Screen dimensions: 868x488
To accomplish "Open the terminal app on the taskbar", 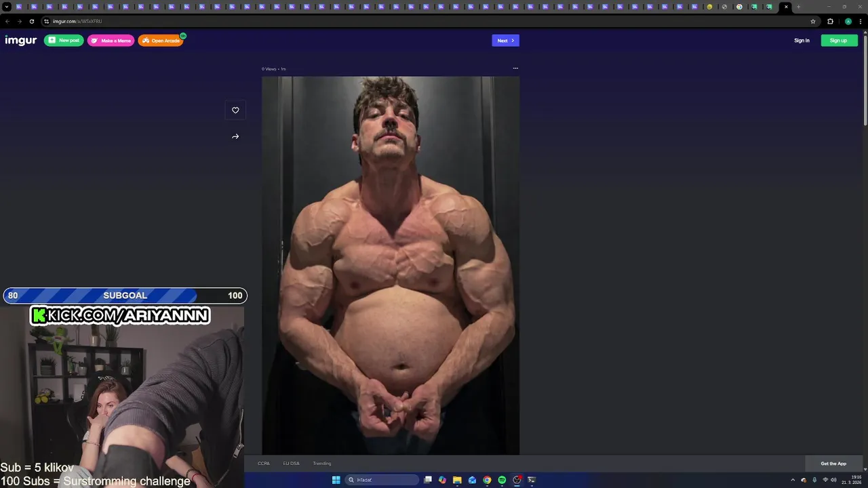I will coord(532,480).
